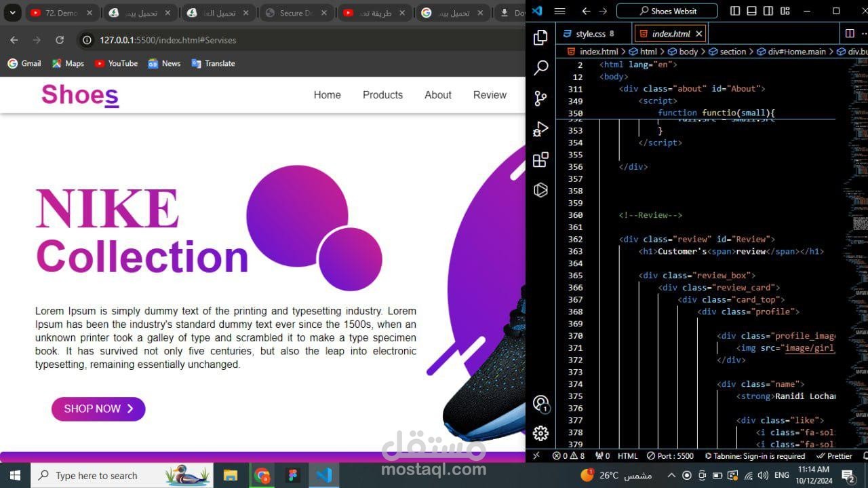Open the Gmail bookmark

(x=24, y=63)
